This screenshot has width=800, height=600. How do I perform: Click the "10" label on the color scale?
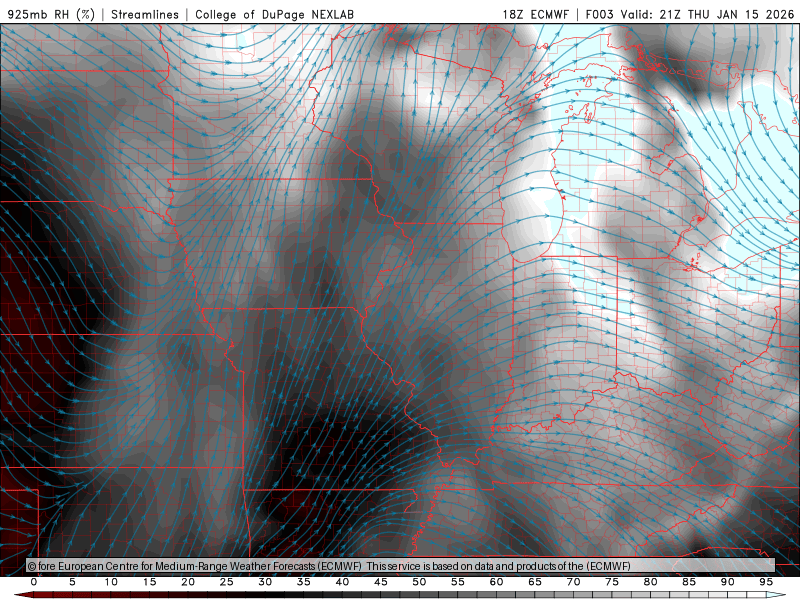coord(111,582)
